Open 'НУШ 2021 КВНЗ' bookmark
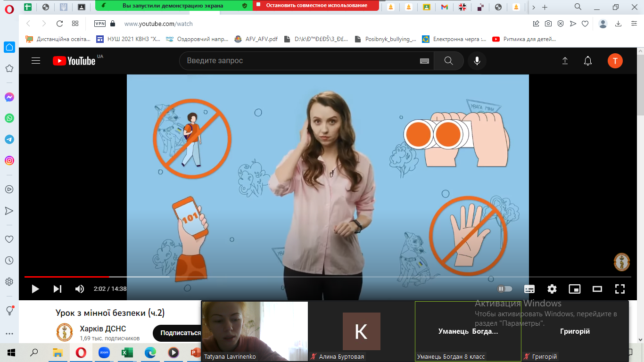644x362 pixels. coord(128,39)
